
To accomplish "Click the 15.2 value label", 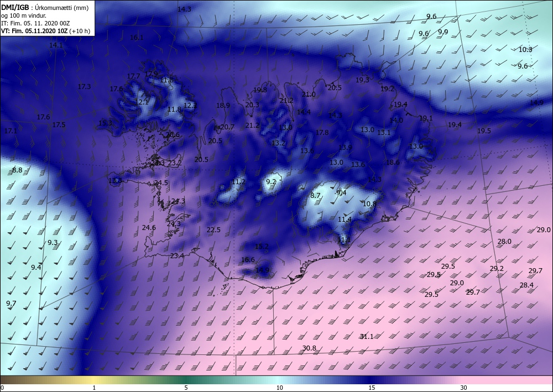I will pyautogui.click(x=262, y=247).
